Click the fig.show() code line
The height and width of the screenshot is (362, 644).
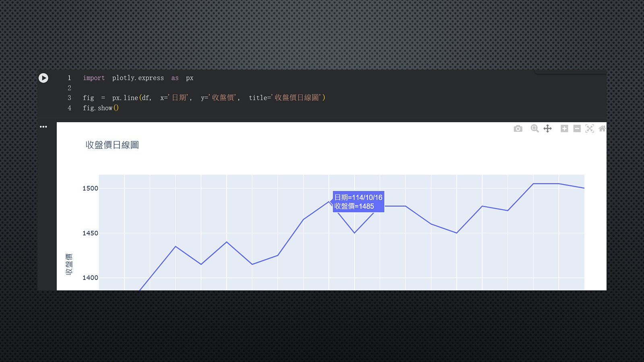point(101,108)
